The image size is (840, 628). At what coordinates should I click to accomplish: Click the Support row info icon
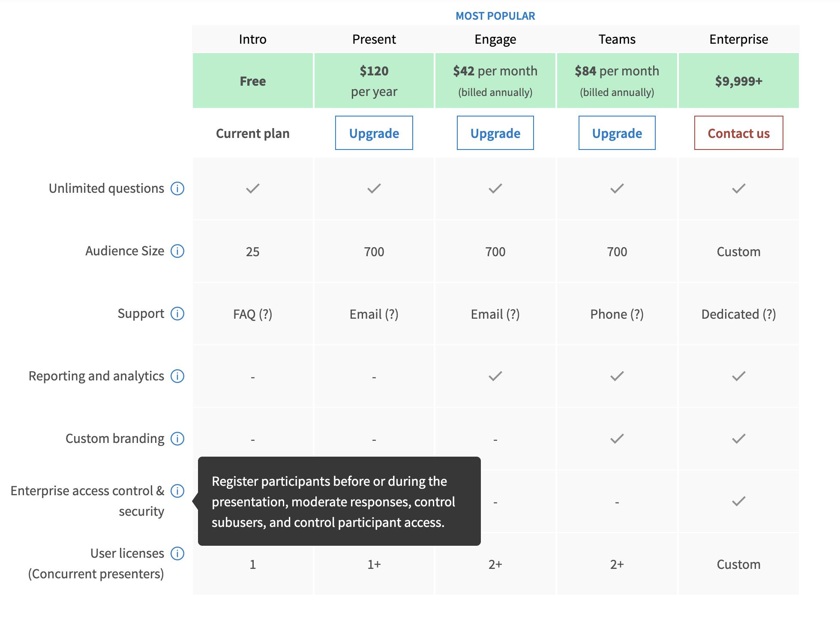[x=177, y=314]
